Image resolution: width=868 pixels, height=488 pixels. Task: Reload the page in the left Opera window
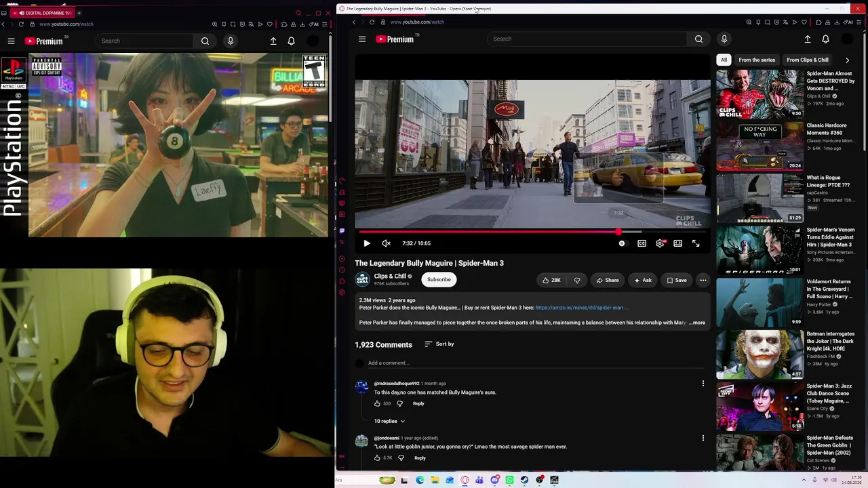pos(21,24)
